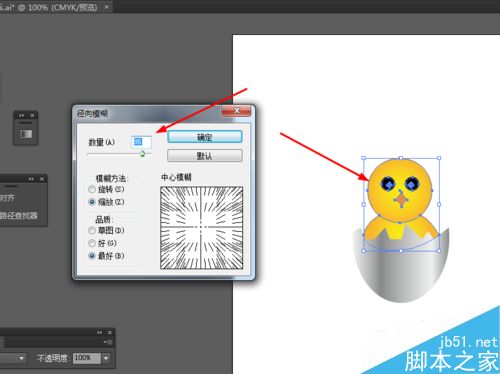
Task: Open the transparency panel options menu
Action: click(x=108, y=342)
